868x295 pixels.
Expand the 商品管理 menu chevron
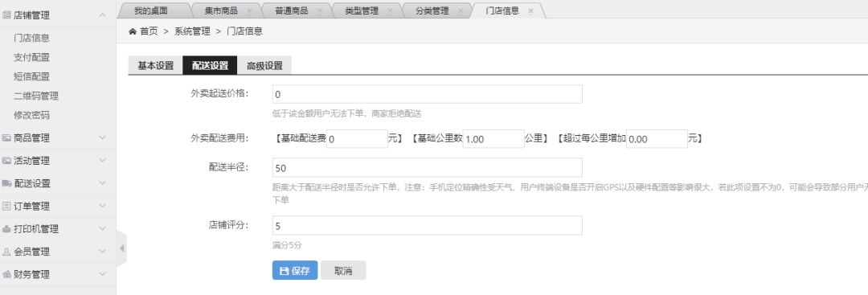(x=102, y=137)
